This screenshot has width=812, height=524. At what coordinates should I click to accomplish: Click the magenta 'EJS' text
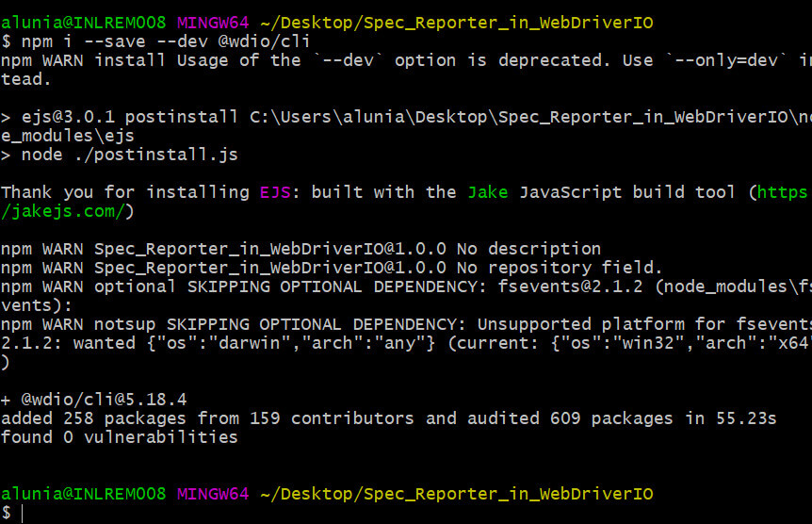coord(275,192)
